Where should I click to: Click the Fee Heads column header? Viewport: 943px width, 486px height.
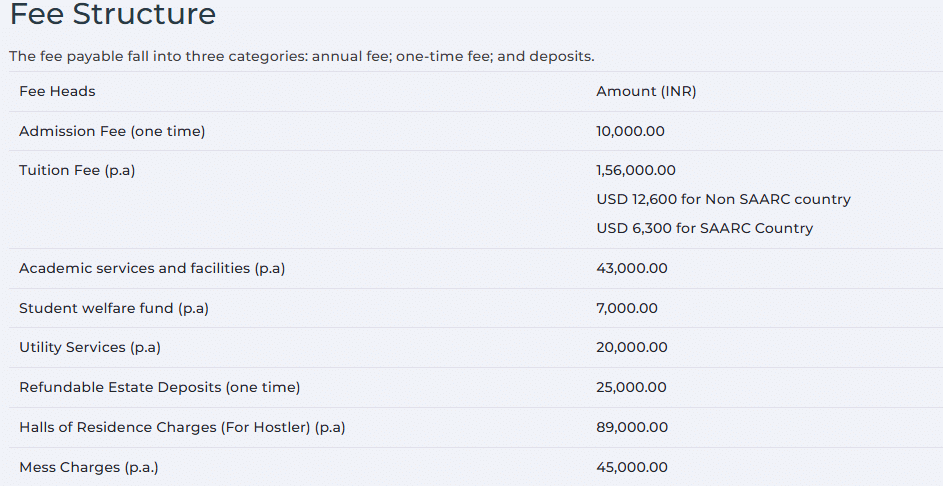[57, 91]
